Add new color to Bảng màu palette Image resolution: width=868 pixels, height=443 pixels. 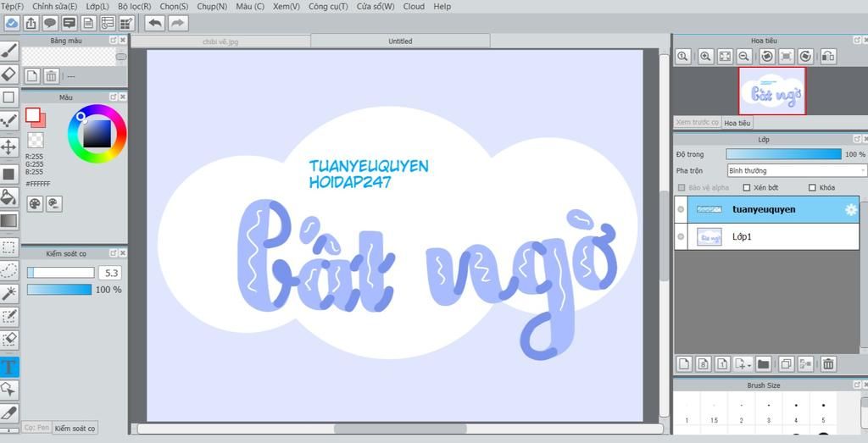[x=32, y=75]
